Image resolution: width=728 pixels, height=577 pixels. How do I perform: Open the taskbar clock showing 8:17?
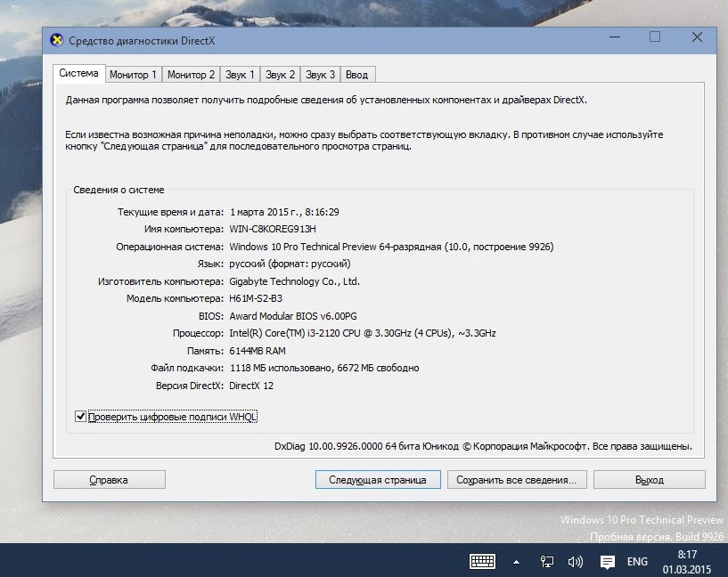[x=687, y=562]
